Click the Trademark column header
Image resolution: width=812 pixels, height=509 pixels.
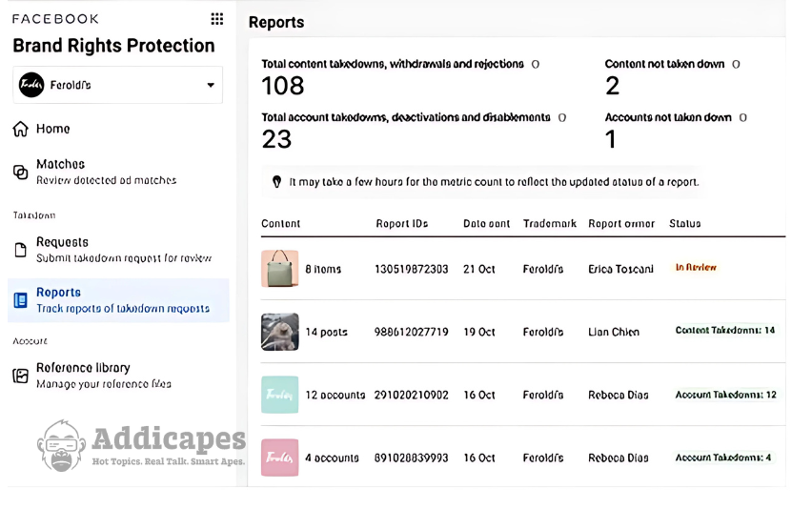[x=550, y=224]
